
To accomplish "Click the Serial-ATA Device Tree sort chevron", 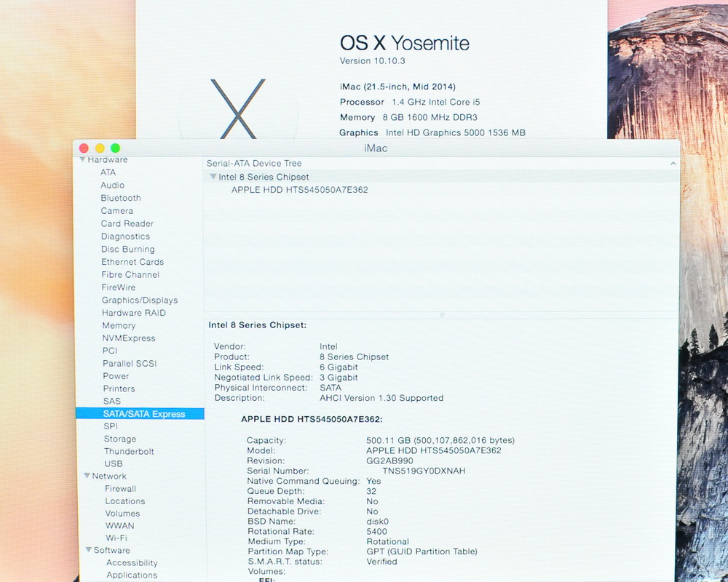I will coord(673,164).
